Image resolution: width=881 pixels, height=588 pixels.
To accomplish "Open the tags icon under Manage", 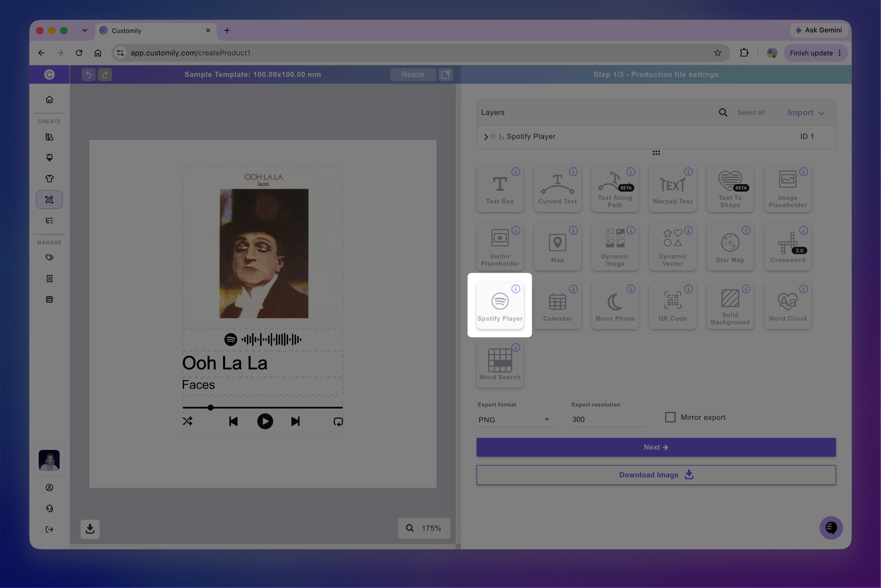I will pyautogui.click(x=49, y=257).
